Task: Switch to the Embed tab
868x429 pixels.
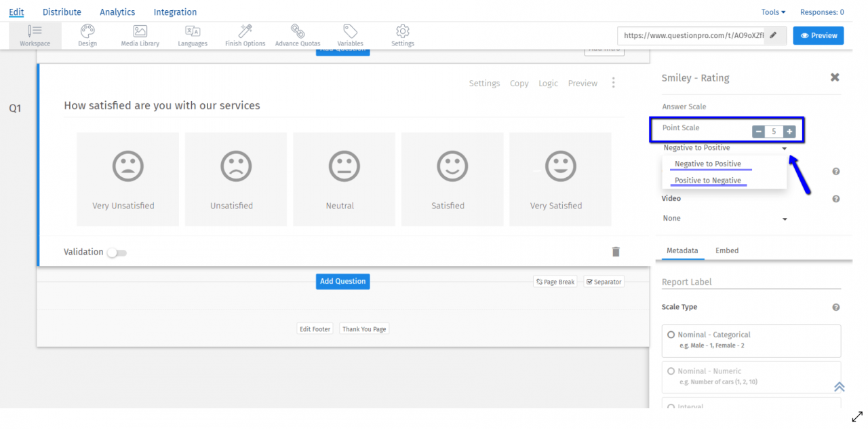Action: tap(726, 250)
